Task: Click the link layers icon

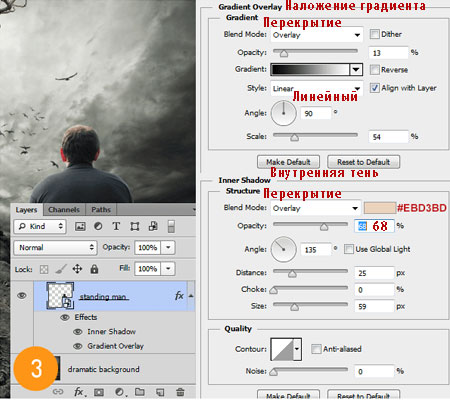Action: pos(58,392)
